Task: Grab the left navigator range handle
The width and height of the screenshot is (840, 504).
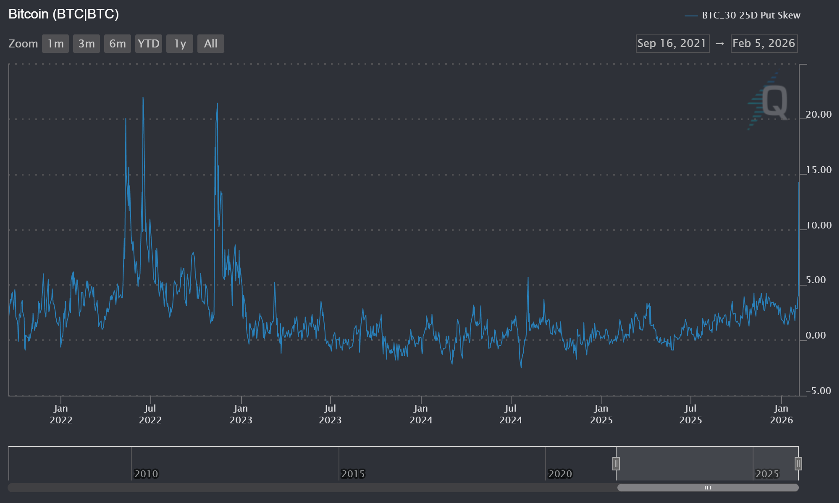Action: pyautogui.click(x=616, y=464)
